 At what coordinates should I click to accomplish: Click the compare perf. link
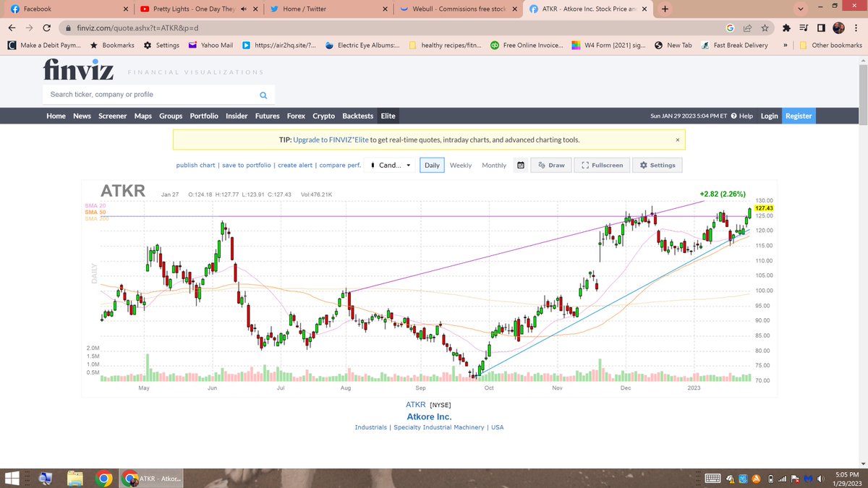[x=340, y=166]
